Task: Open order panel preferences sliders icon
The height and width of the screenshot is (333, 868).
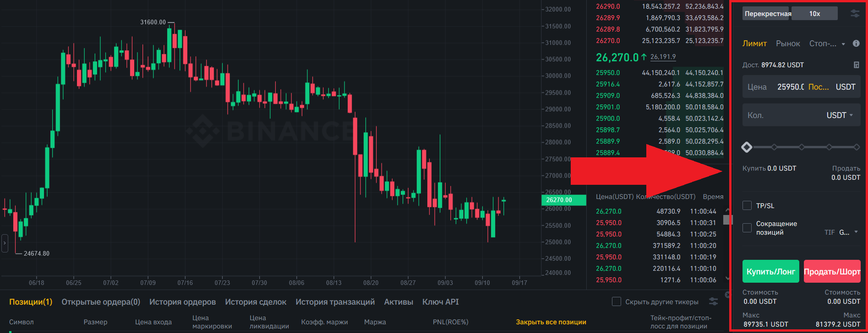Action: click(x=855, y=14)
